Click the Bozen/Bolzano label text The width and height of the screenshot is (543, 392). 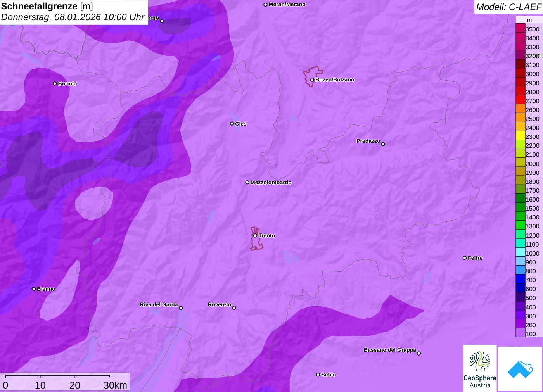pos(335,79)
